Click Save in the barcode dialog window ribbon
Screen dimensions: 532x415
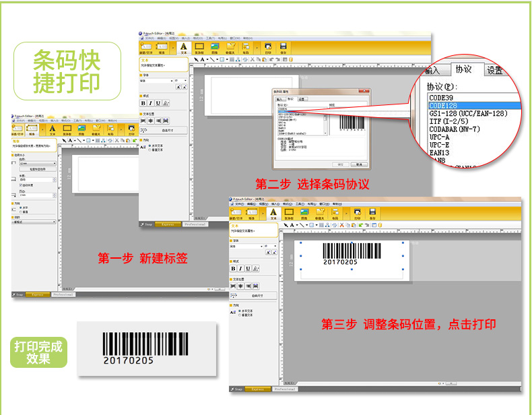(x=283, y=49)
